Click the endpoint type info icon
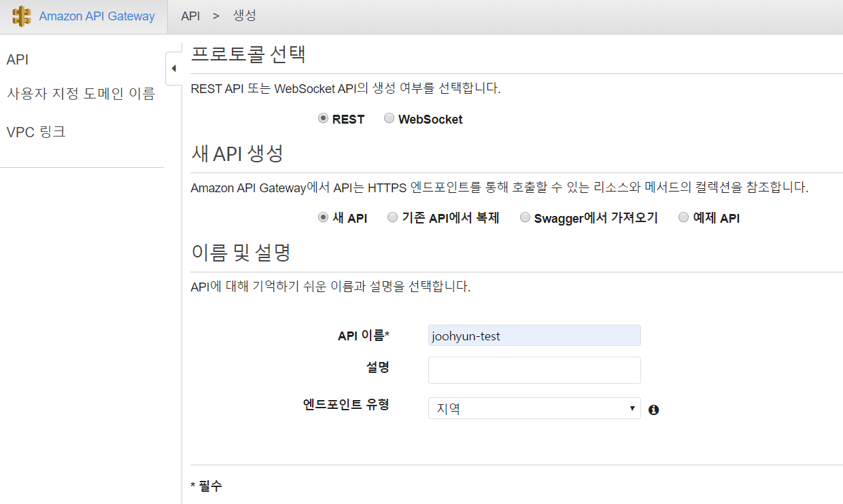The width and height of the screenshot is (843, 504). pyautogui.click(x=654, y=410)
